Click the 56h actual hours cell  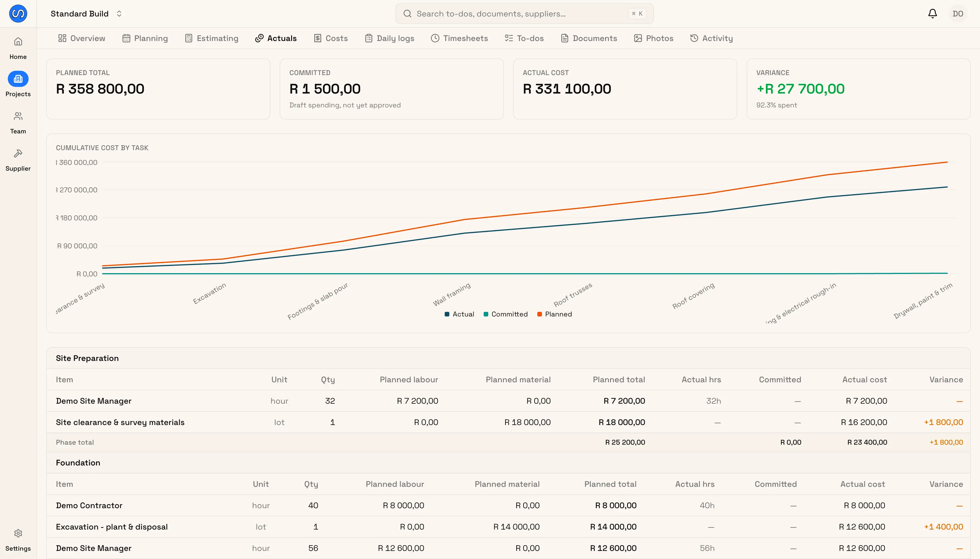(x=707, y=548)
